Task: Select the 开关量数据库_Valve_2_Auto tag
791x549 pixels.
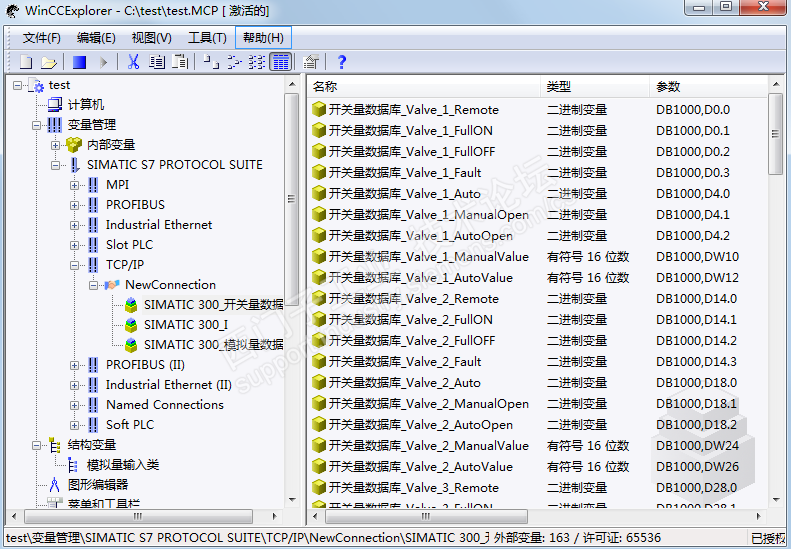Action: tap(404, 382)
